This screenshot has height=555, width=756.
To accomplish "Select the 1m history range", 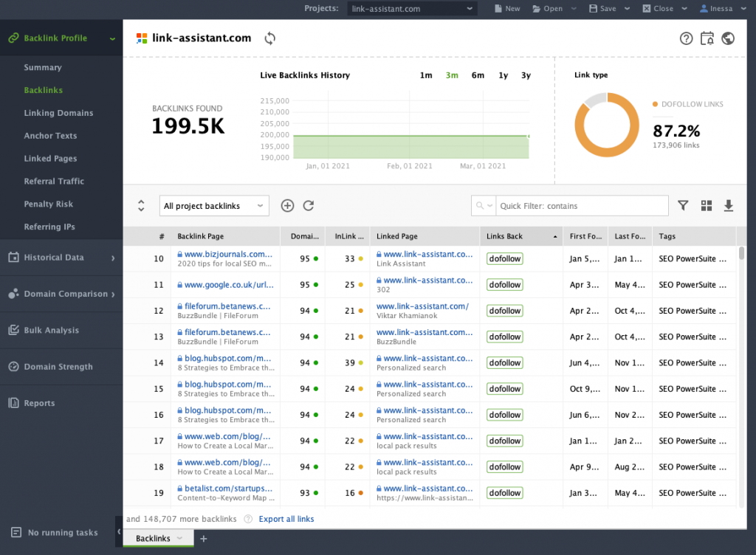I will point(426,75).
